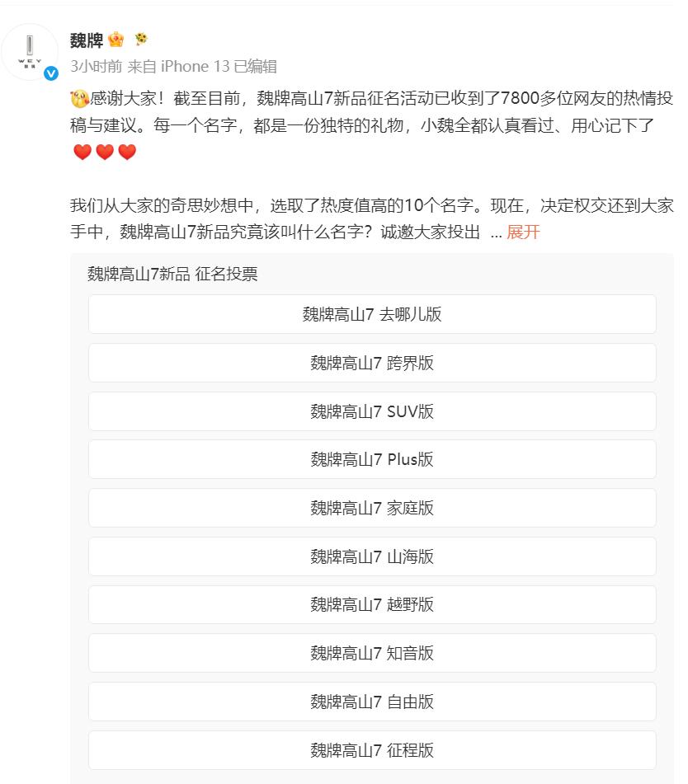Vote for 魏牌高山7 山海版
Image resolution: width=688 pixels, height=784 pixels.
tap(372, 556)
